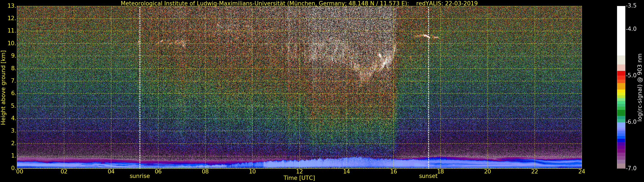
Task: Pick the purple segment of the colorbar
Action: [x=621, y=148]
